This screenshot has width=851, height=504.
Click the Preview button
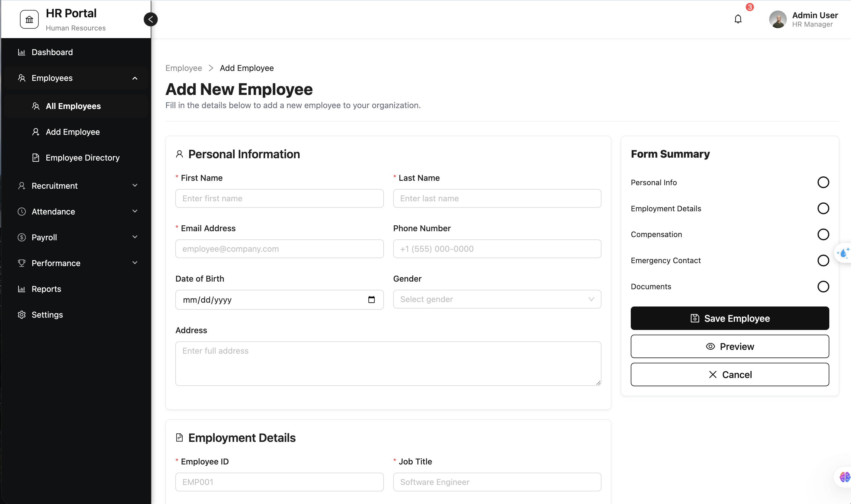point(730,346)
